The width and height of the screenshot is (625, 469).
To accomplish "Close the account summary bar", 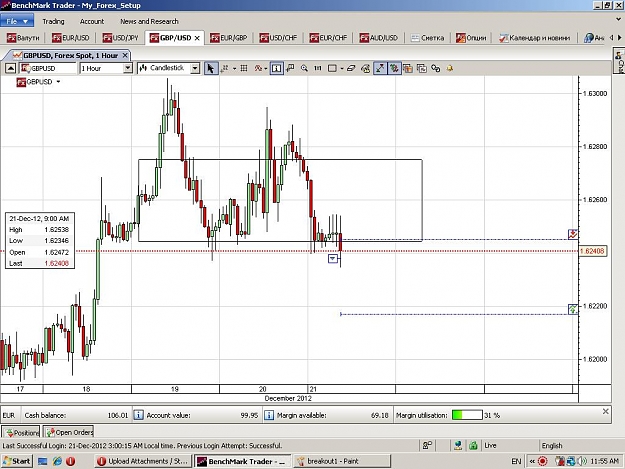I will pyautogui.click(x=605, y=411).
